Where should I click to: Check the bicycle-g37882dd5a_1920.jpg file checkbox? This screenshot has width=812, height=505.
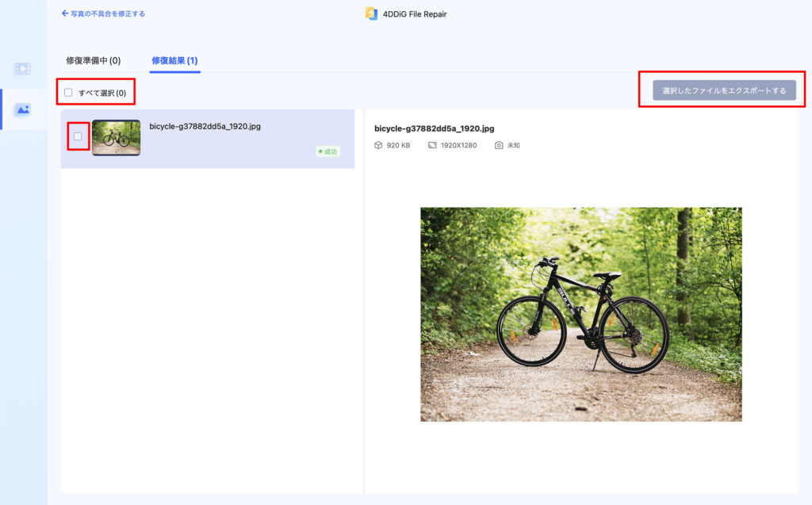click(78, 136)
